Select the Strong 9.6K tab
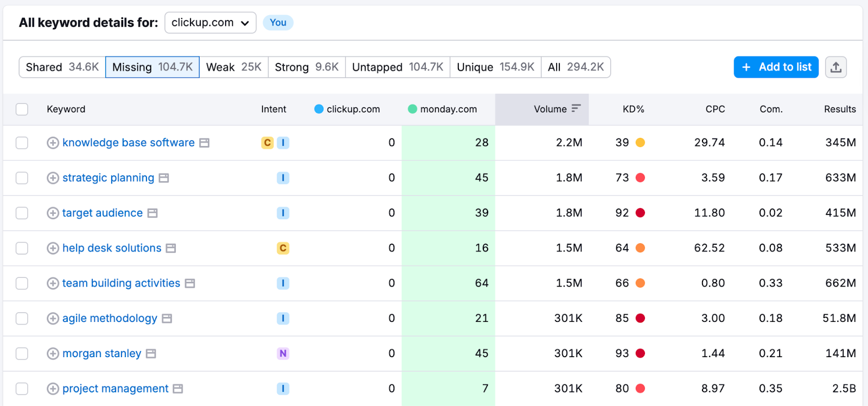 pyautogui.click(x=307, y=67)
